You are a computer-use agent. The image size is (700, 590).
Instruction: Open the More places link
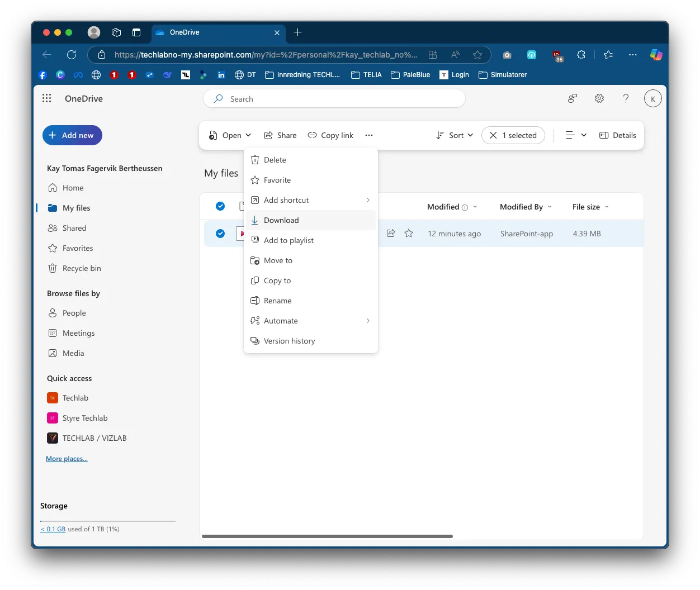click(x=67, y=459)
